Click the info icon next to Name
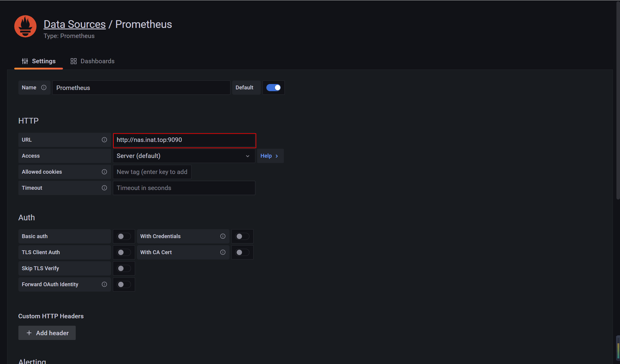This screenshot has height=364, width=620. coord(44,88)
